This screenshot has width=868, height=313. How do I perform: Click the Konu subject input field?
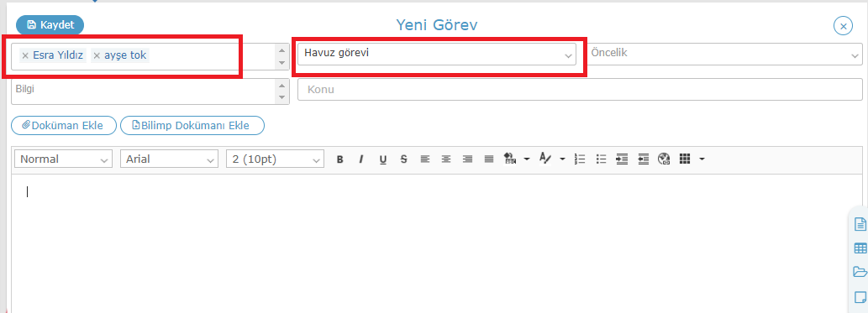pyautogui.click(x=580, y=90)
